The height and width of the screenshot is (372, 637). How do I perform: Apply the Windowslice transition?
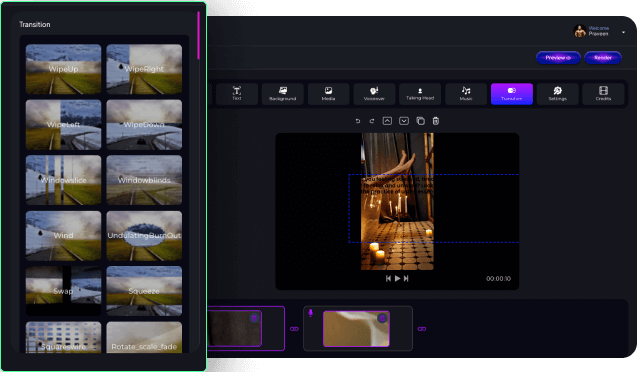point(63,180)
